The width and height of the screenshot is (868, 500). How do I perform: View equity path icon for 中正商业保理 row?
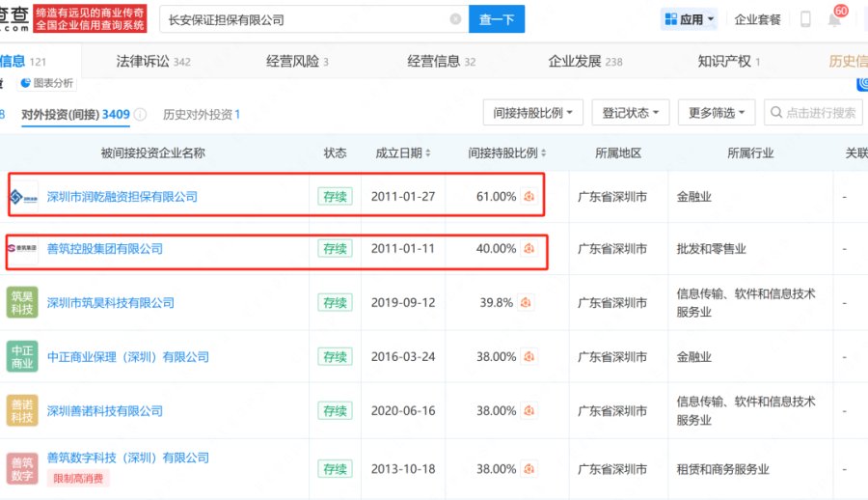[x=529, y=356]
